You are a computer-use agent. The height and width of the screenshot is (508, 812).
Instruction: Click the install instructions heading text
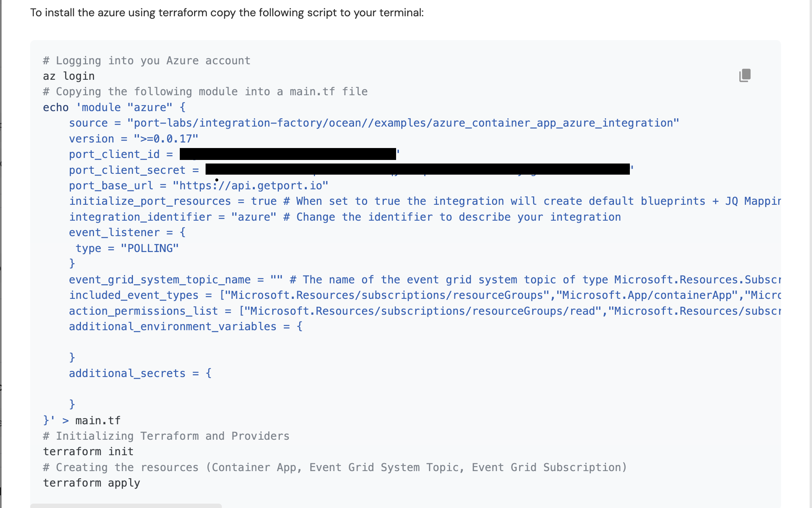click(x=227, y=13)
